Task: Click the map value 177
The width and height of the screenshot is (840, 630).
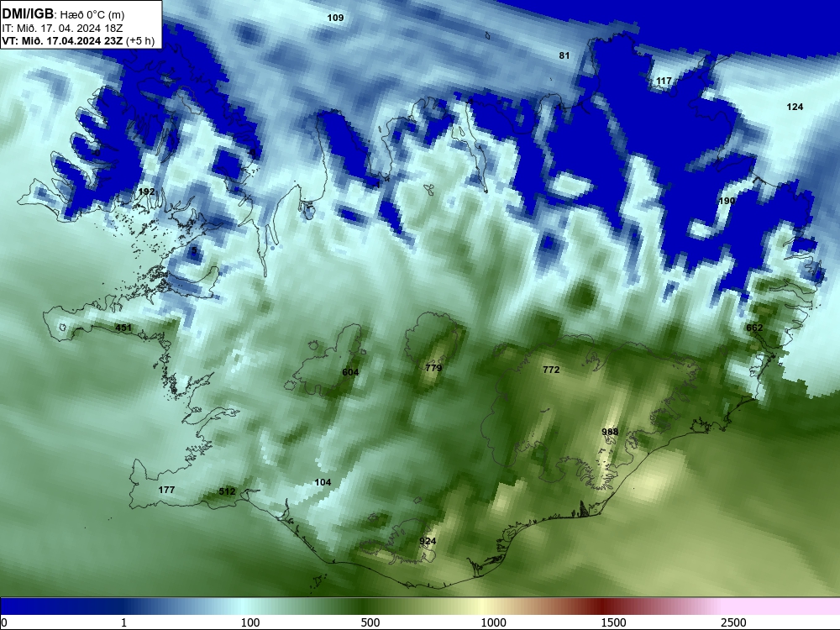Action: (x=166, y=490)
